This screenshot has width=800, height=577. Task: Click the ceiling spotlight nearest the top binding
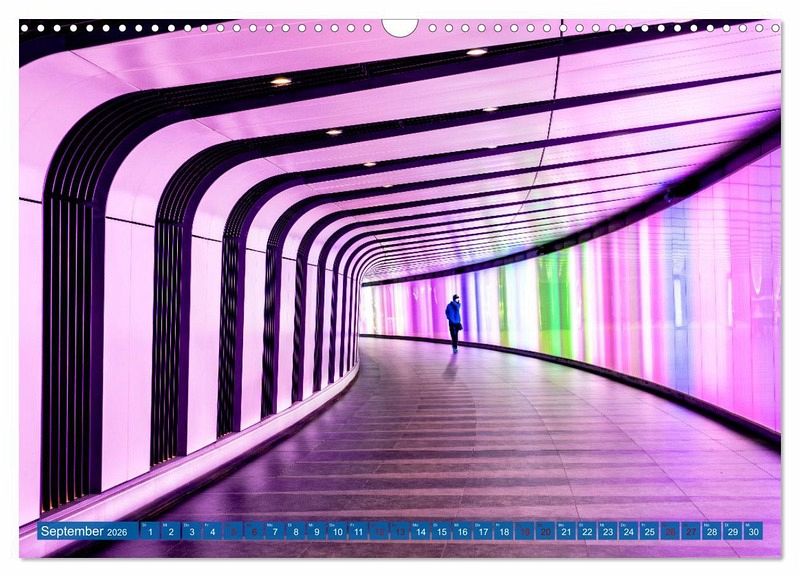click(477, 52)
